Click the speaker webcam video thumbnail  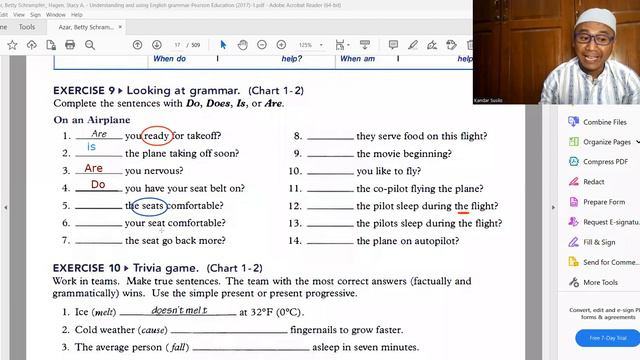click(x=556, y=52)
